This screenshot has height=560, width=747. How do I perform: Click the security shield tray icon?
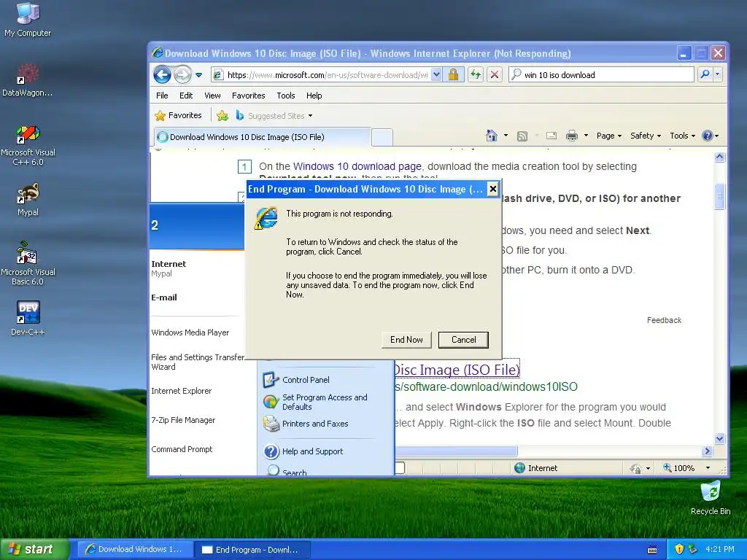click(679, 549)
